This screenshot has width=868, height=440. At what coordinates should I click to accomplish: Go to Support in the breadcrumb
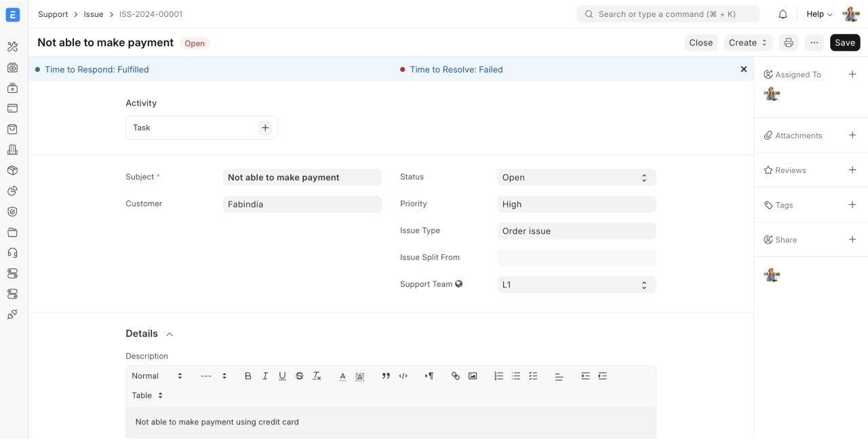[x=53, y=14]
